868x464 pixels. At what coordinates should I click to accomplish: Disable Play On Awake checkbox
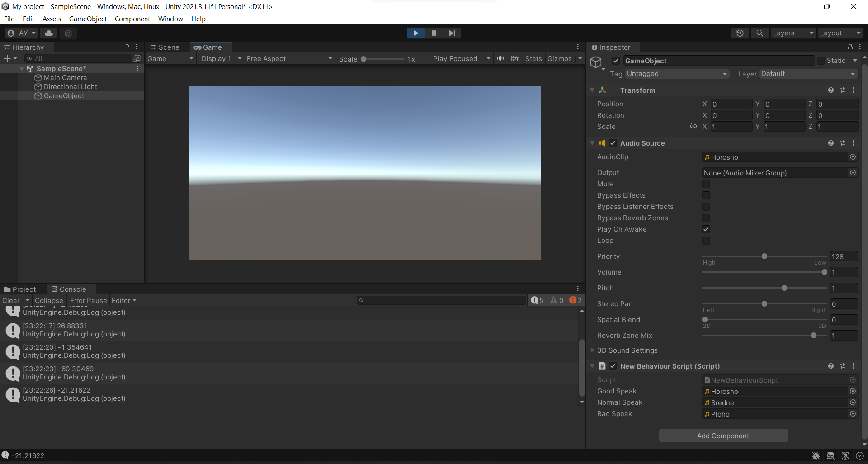coord(706,229)
